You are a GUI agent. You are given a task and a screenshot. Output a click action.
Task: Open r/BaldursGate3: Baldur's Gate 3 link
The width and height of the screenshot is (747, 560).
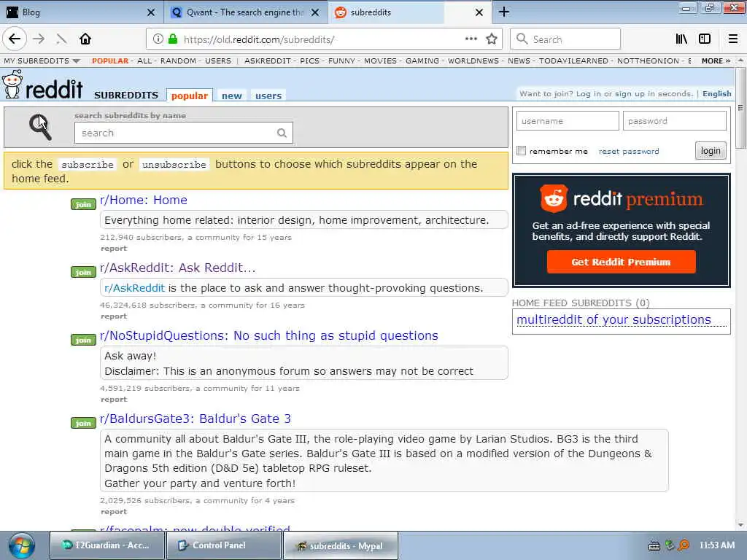point(196,419)
